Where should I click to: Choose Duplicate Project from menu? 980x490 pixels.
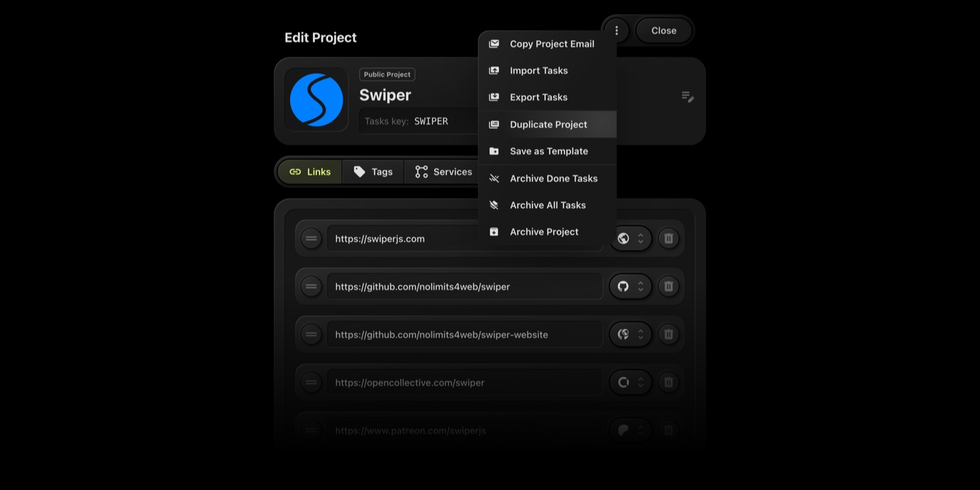(x=547, y=125)
